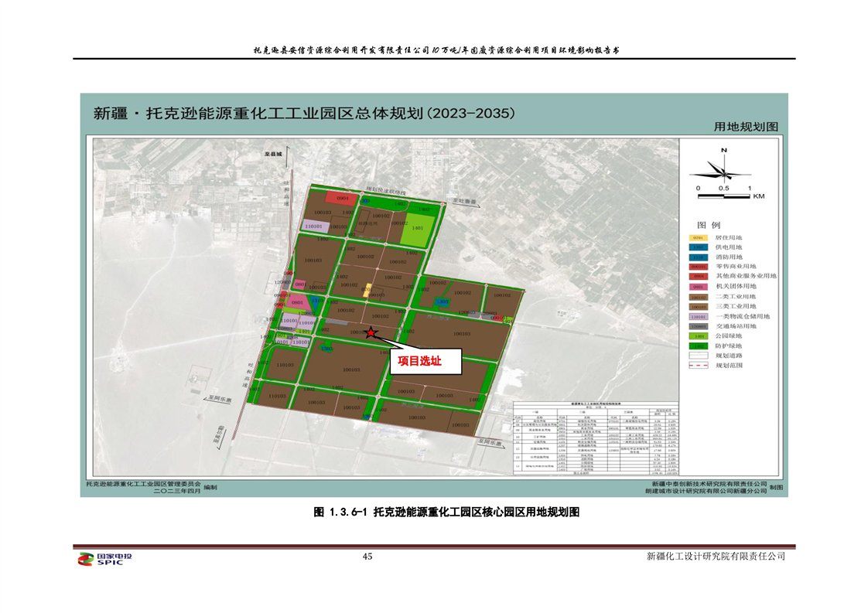Click the red dashed 规划范围 legend symbol
868x613 pixels.
point(699,366)
